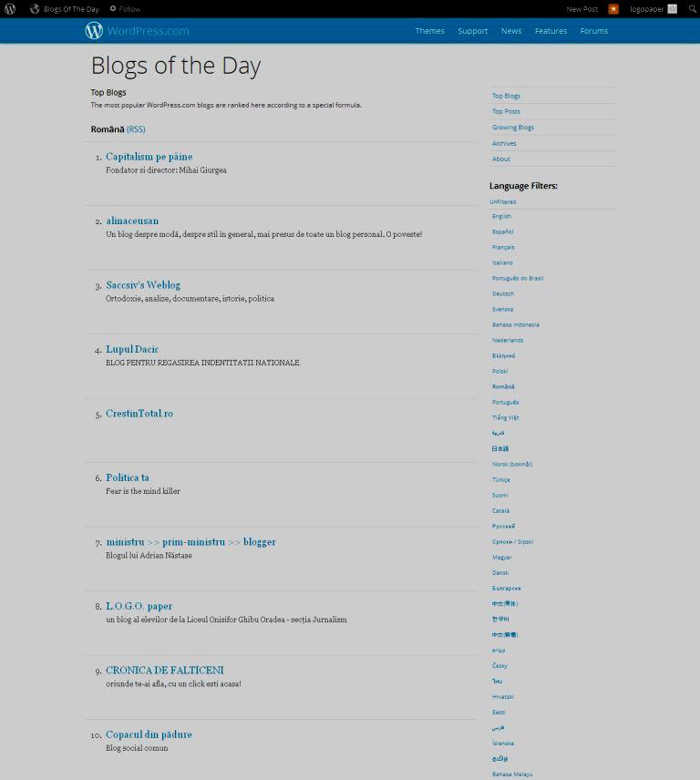Follow this blog via the Follow button
This screenshot has height=780, width=700.
126,9
